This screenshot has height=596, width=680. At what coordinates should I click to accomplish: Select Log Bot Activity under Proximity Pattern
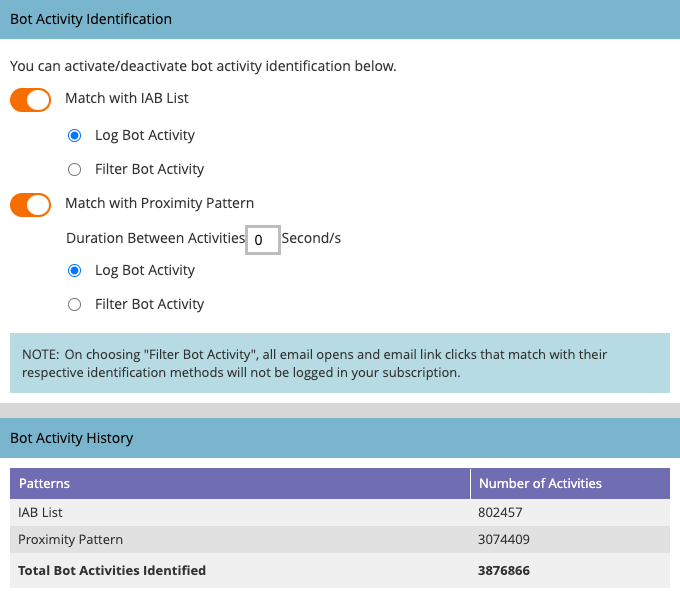74,271
